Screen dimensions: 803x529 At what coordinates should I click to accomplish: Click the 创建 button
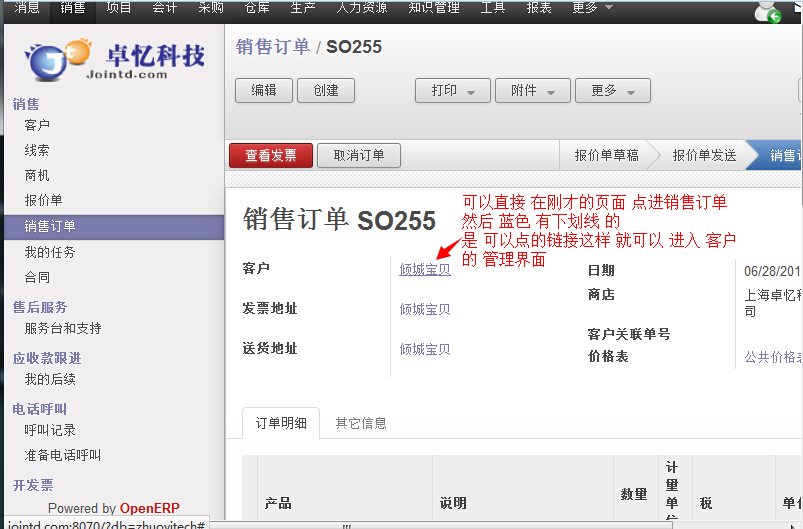[326, 90]
